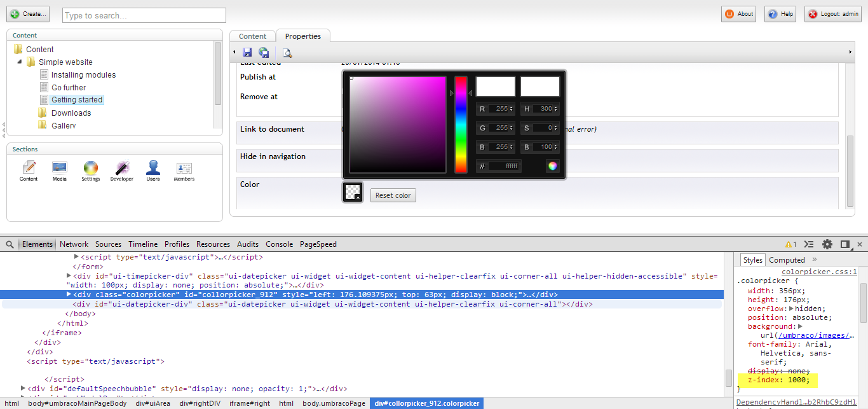The image size is (868, 409).
Task: Open DevTools settings gear
Action: [x=827, y=244]
